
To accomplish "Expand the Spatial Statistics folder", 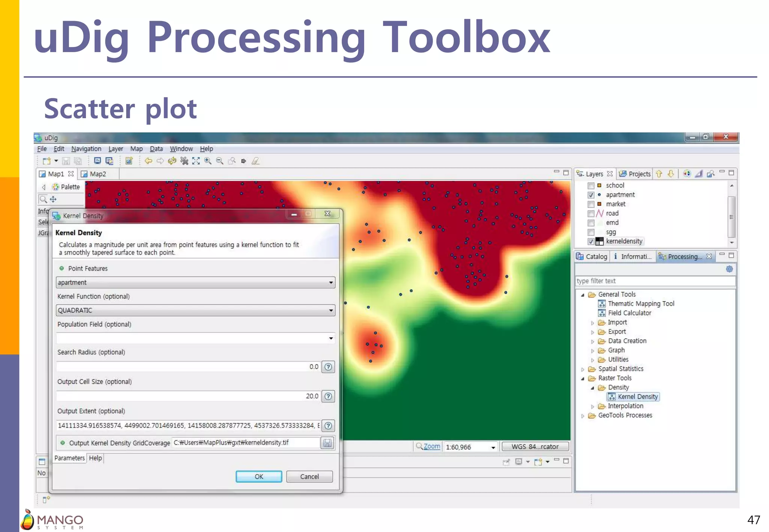I will click(583, 370).
